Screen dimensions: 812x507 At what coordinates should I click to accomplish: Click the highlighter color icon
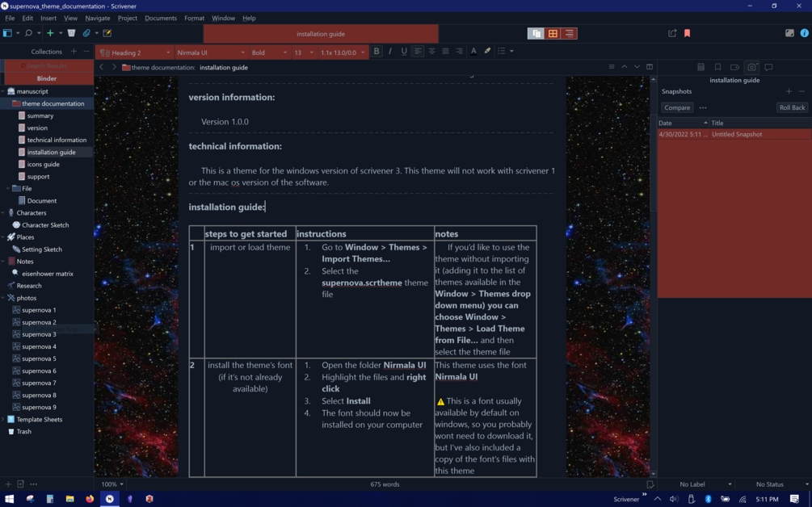[x=487, y=51]
